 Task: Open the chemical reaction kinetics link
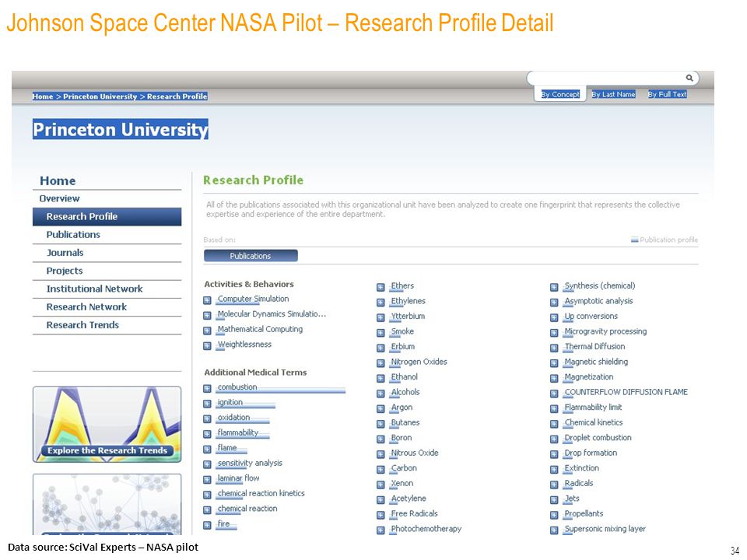click(x=261, y=493)
